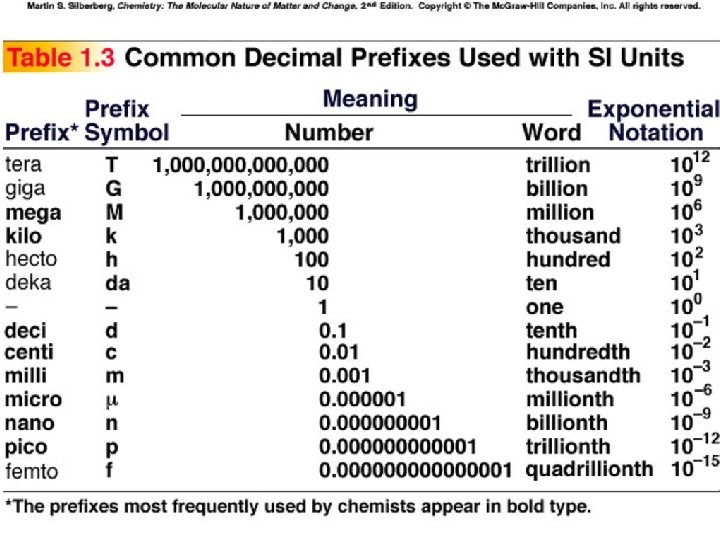Click the 'giga' prefix name
This screenshot has width=720, height=540.
tap(25, 188)
